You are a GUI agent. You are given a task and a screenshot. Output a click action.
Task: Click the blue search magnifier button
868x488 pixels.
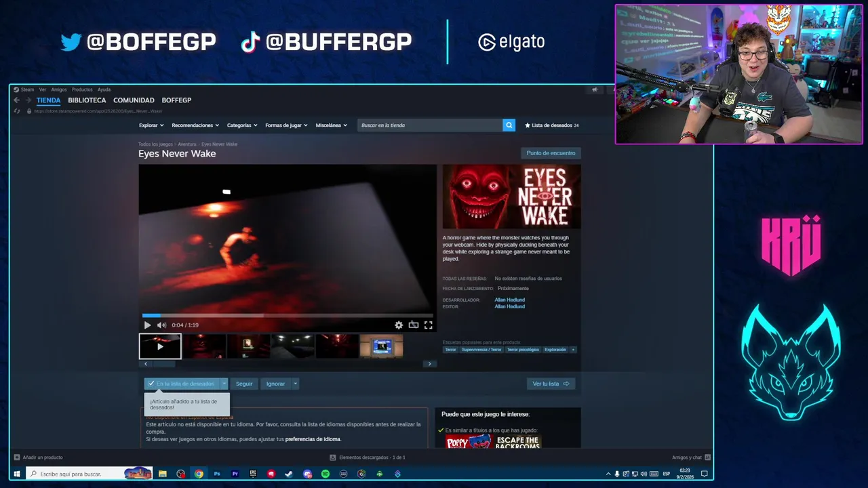pyautogui.click(x=509, y=125)
